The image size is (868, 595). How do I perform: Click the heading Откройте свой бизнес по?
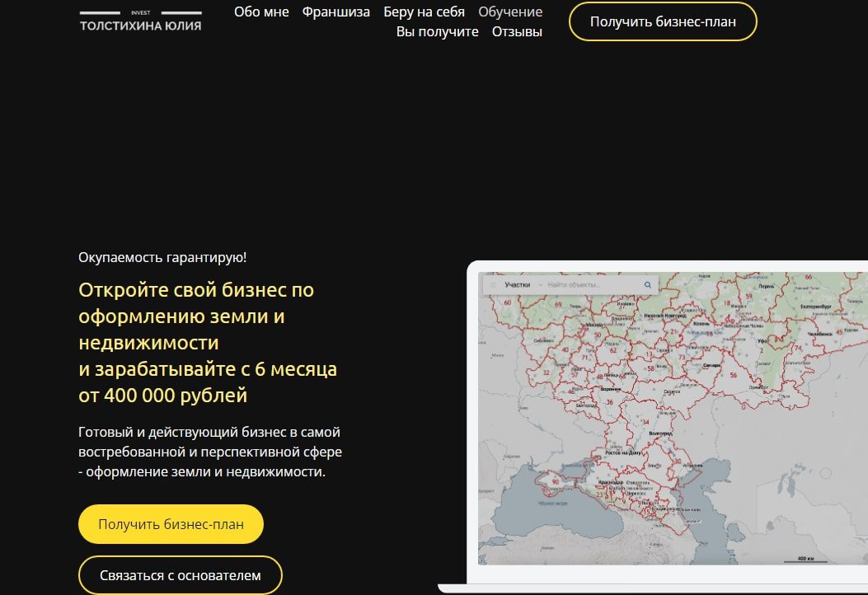[x=196, y=290]
